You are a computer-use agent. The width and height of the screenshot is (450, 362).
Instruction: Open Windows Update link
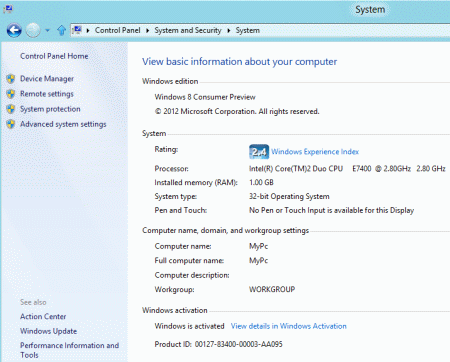[48, 331]
